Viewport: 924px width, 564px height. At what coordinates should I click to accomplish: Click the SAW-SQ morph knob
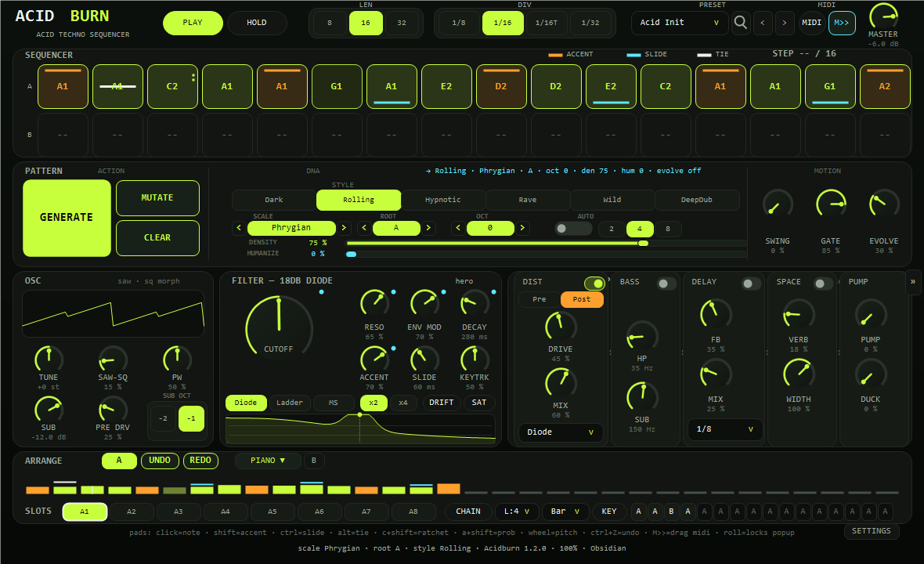point(113,360)
